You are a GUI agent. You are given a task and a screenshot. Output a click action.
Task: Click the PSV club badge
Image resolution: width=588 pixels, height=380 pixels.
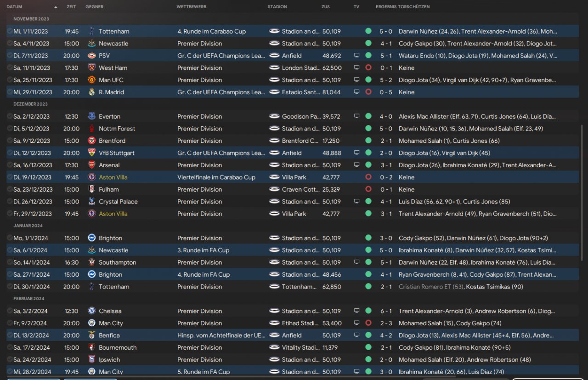(x=91, y=56)
